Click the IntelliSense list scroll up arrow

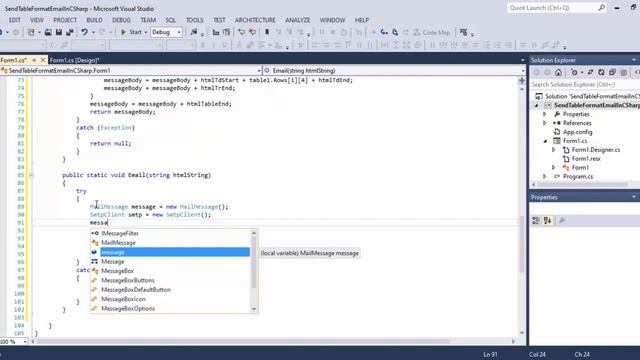tap(254, 233)
